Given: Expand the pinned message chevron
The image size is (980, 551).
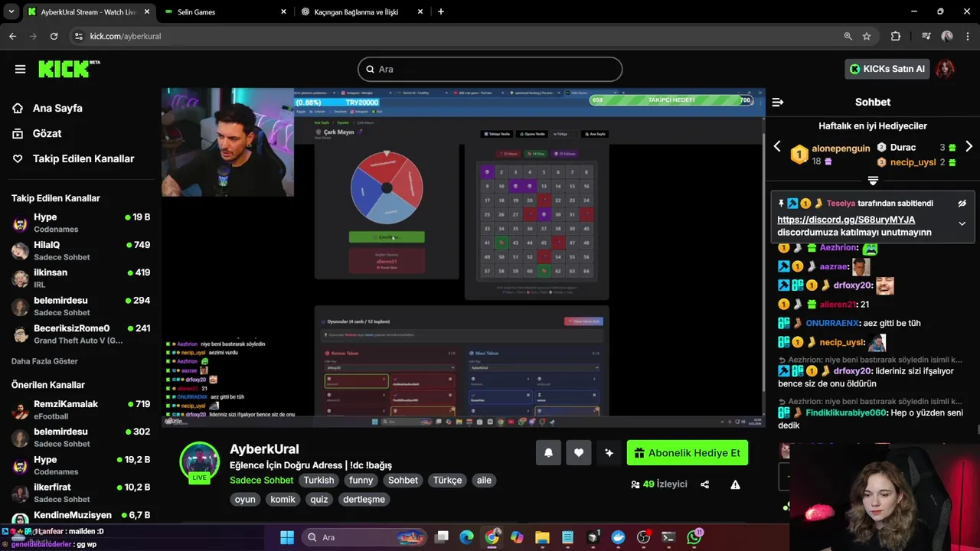Looking at the screenshot, I should (x=962, y=223).
